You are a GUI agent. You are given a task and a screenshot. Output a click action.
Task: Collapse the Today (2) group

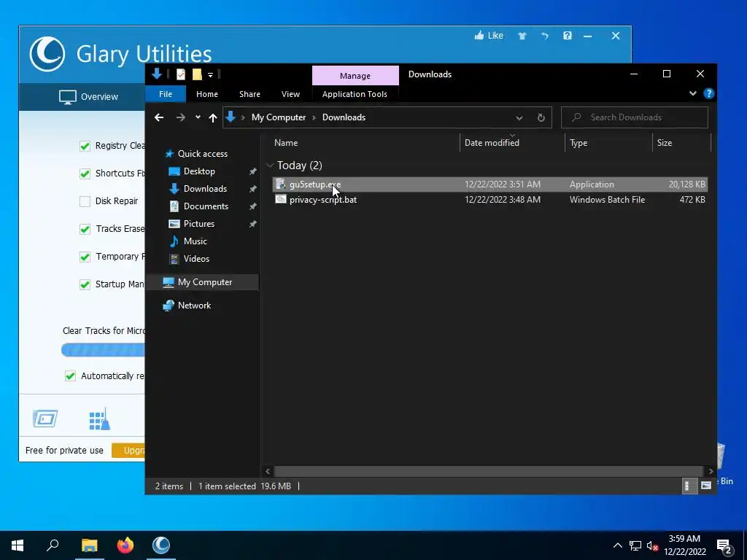270,166
